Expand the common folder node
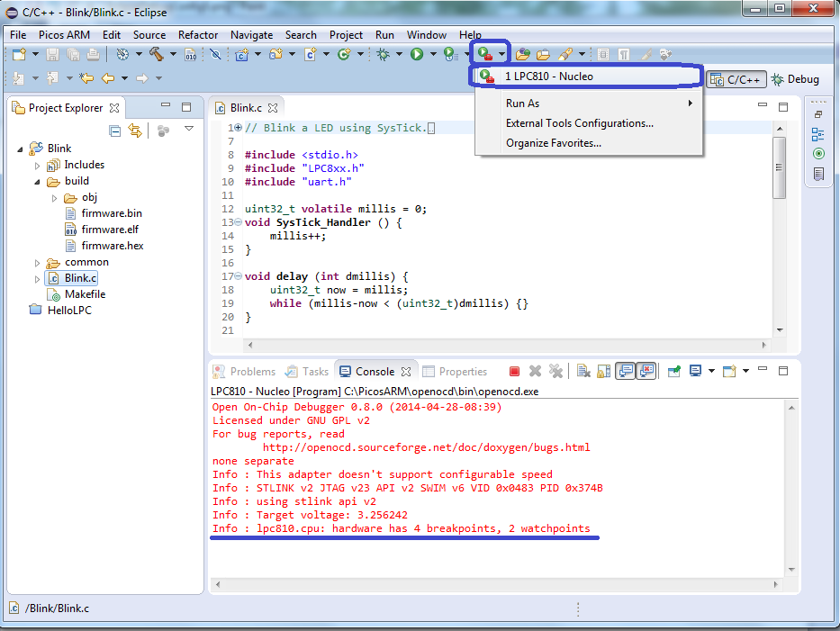This screenshot has height=631, width=840. (x=37, y=263)
